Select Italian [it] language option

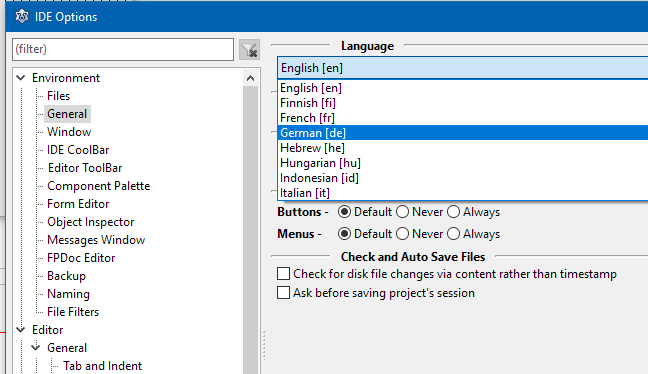coord(463,193)
